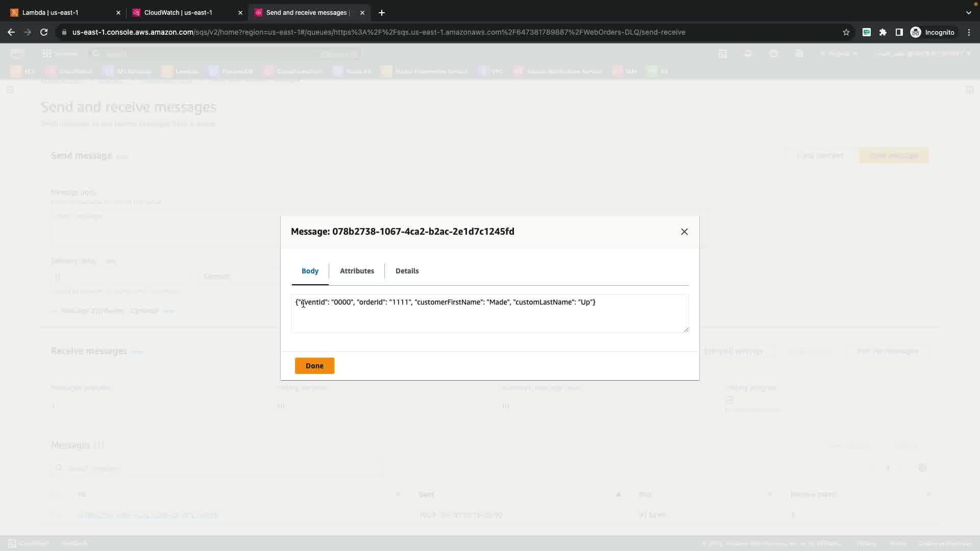Expand the tab search chevron
This screenshot has width=980, height=551.
pyautogui.click(x=969, y=13)
